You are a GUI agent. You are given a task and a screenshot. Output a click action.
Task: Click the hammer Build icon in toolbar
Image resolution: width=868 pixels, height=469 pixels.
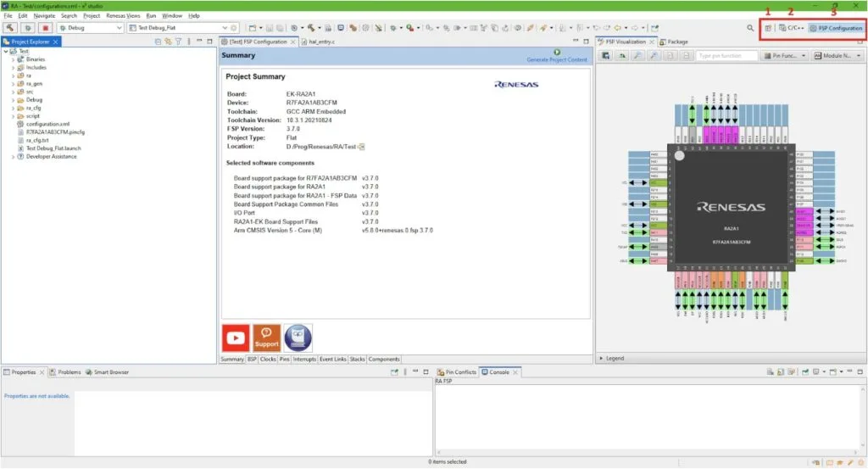click(9, 28)
